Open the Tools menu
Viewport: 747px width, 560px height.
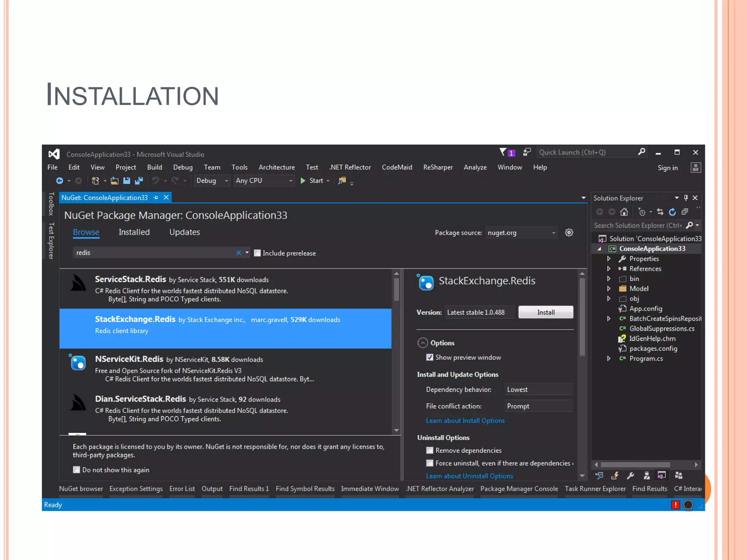click(239, 167)
